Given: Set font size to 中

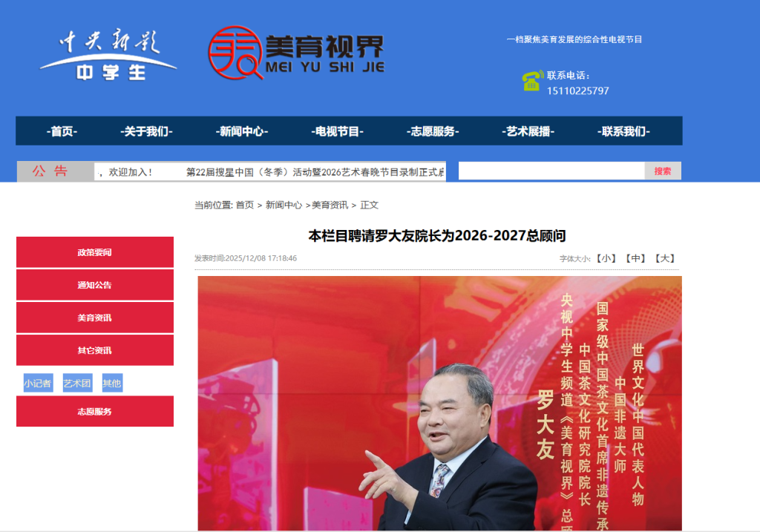Looking at the screenshot, I should coord(635,258).
